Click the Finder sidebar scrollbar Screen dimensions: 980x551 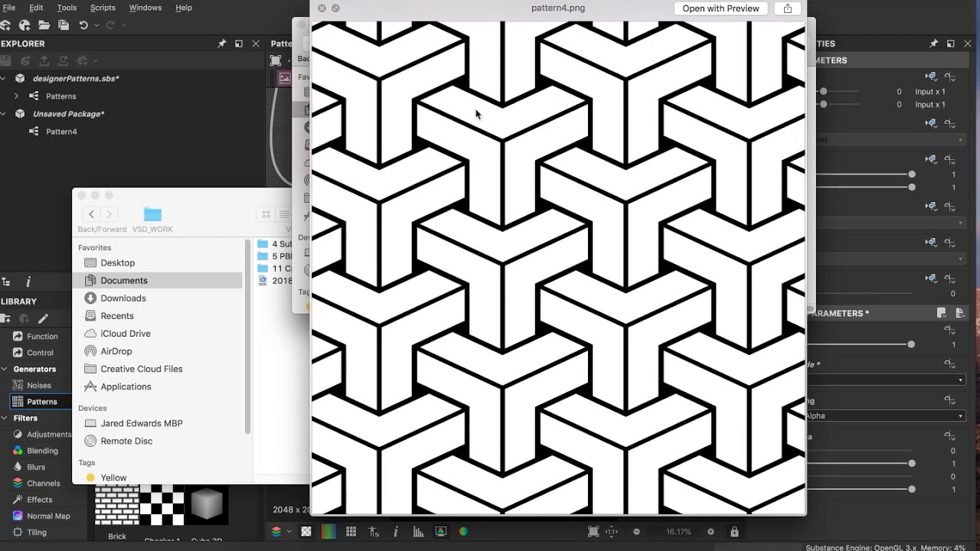pyautogui.click(x=247, y=337)
